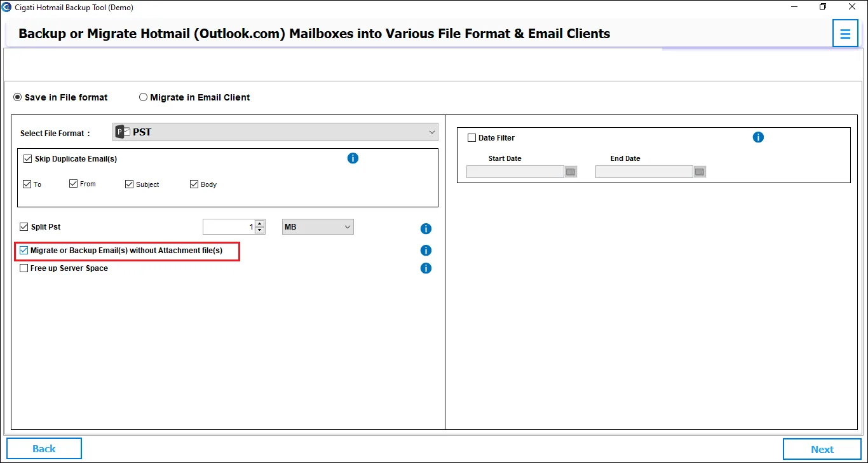
Task: Click info icon beside Skip Duplicate Email(s)
Action: (x=353, y=158)
